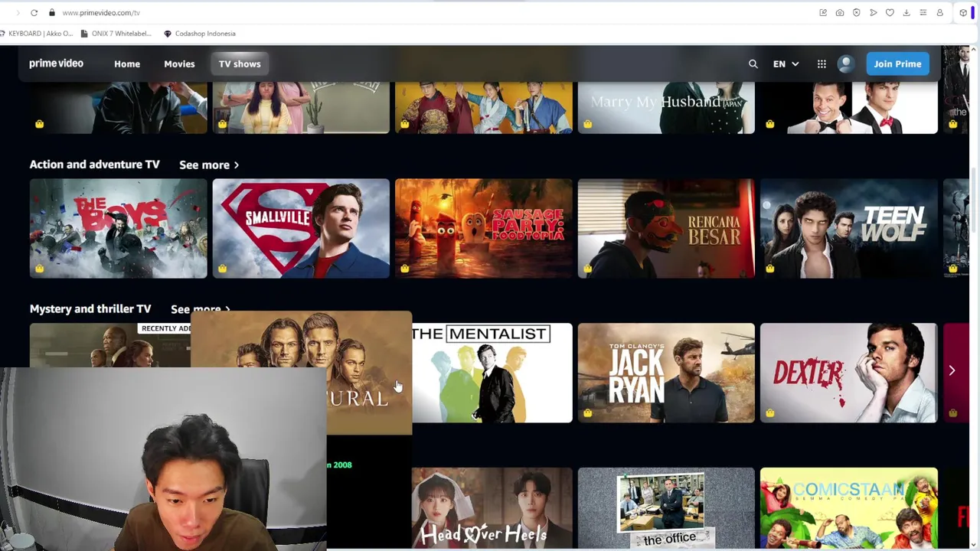
Task: Click the Prime badge on Jack Ryan
Action: tap(587, 413)
